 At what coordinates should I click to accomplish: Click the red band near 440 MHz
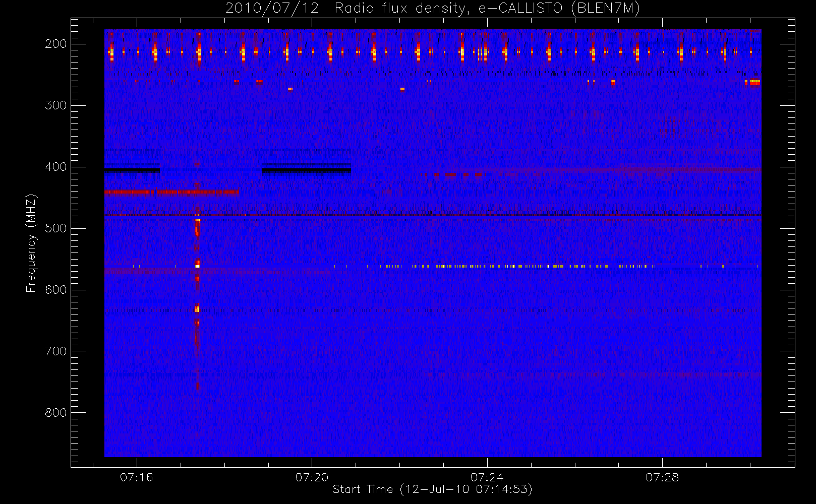[171, 192]
